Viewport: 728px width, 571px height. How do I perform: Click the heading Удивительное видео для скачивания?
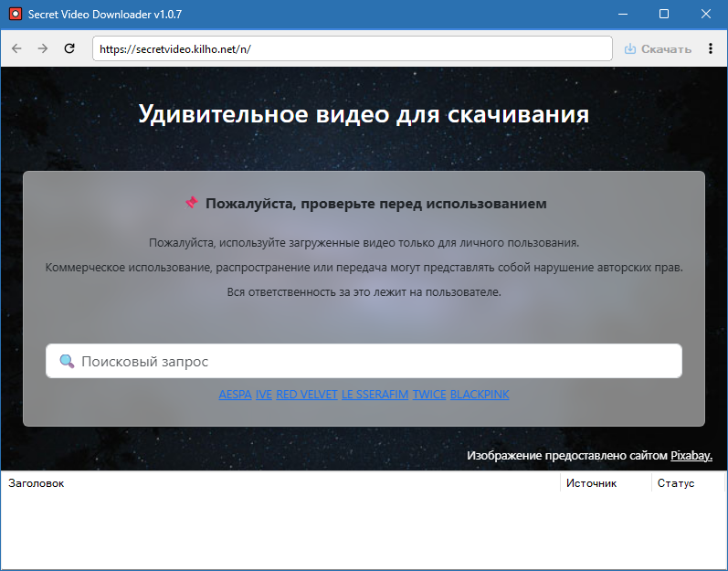point(364,113)
